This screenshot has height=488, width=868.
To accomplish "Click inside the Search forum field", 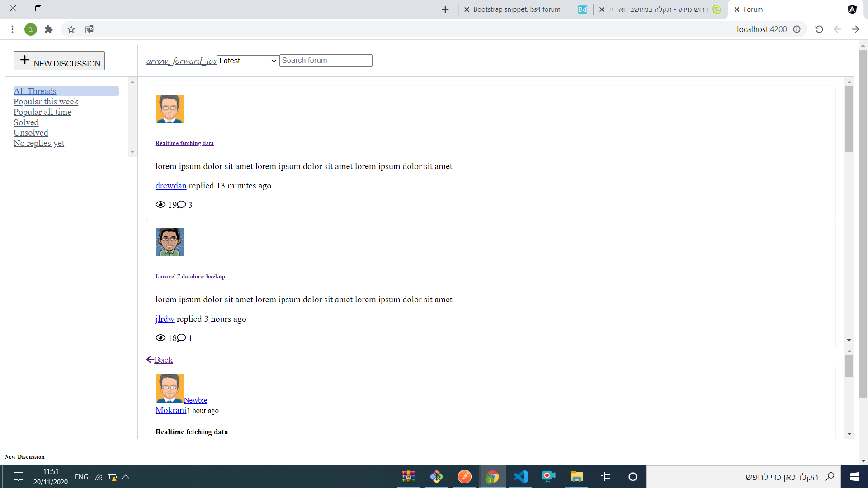I will pyautogui.click(x=325, y=61).
